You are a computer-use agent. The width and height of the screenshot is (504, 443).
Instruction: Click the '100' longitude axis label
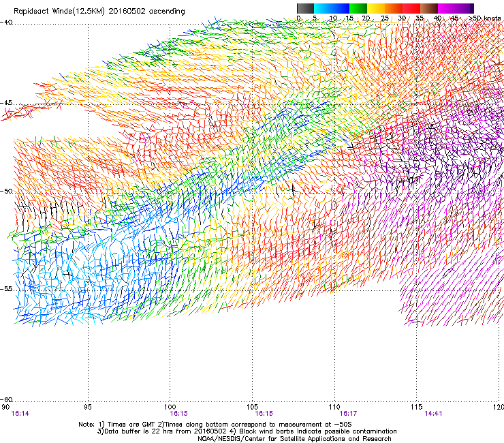170,407
